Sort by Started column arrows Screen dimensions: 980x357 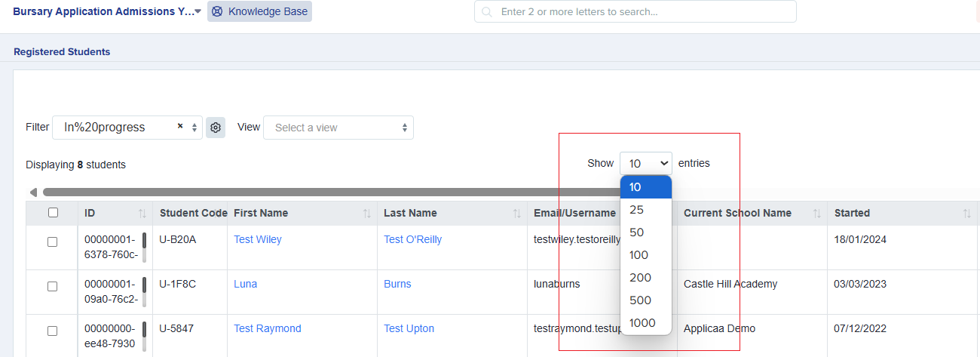click(967, 214)
